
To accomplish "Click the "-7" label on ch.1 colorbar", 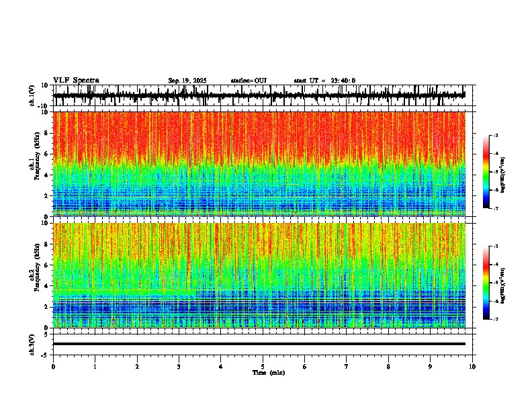I will tap(495, 208).
